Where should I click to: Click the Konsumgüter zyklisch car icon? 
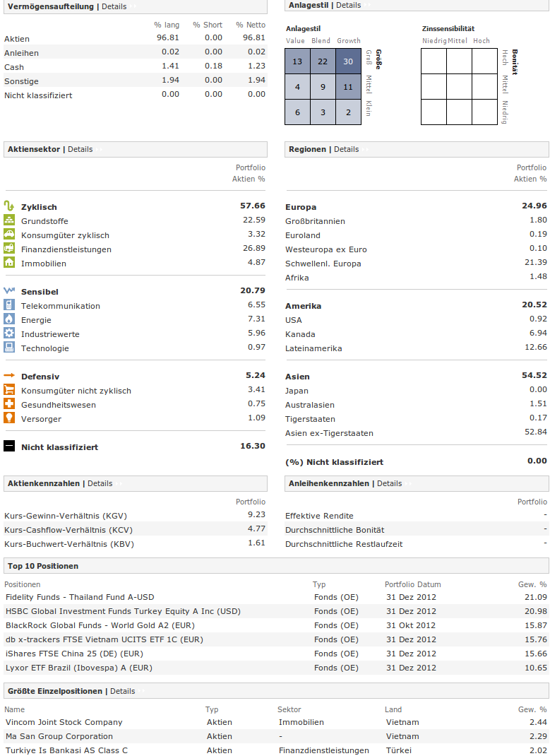(9, 235)
